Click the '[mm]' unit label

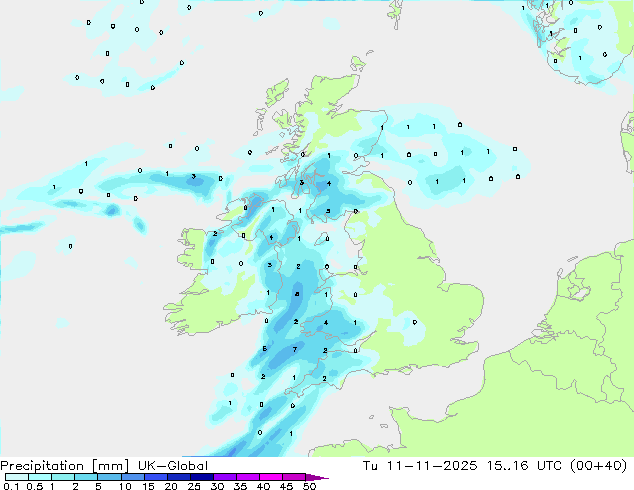111,466
